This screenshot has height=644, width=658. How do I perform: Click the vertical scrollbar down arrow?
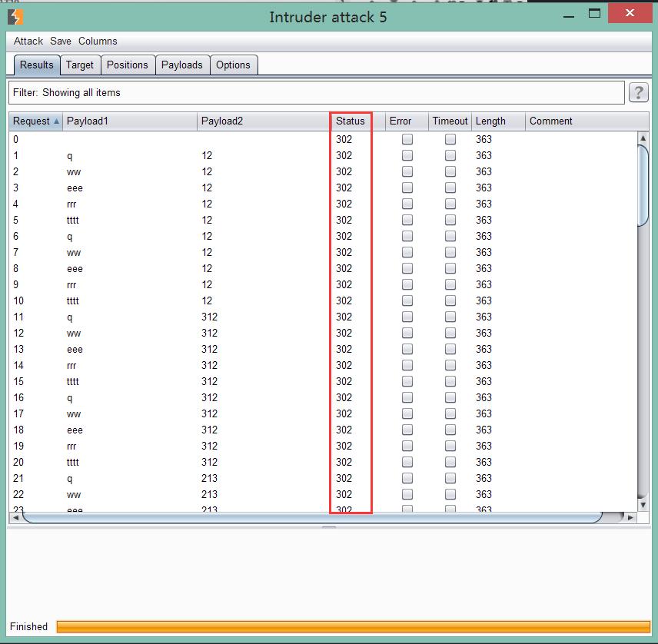[x=643, y=505]
